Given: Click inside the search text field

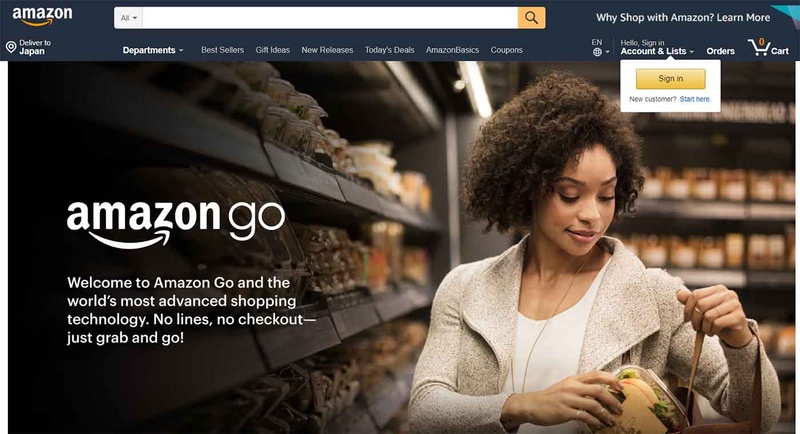Looking at the screenshot, I should click(x=330, y=18).
